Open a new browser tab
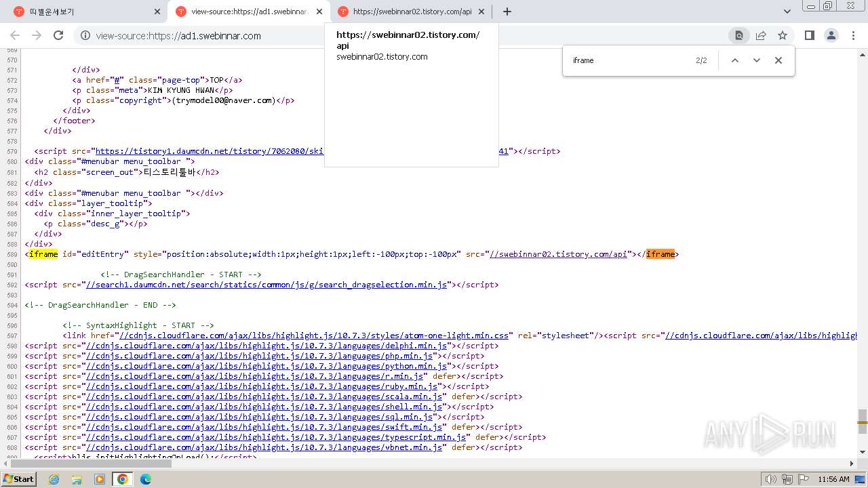The width and height of the screenshot is (868, 488). (507, 12)
